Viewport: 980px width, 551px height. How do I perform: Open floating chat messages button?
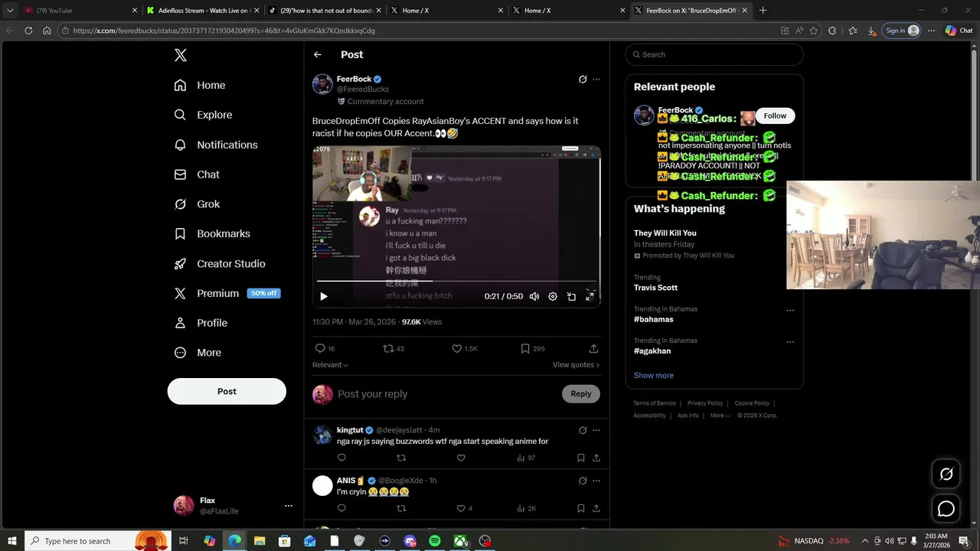(x=946, y=509)
